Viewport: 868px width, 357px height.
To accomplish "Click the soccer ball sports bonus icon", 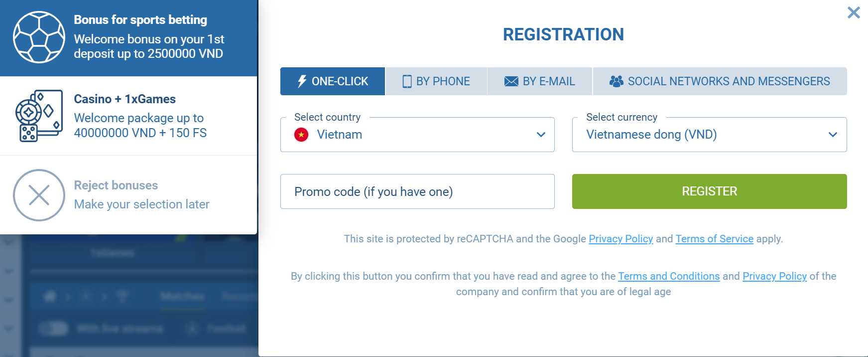I will [x=39, y=37].
